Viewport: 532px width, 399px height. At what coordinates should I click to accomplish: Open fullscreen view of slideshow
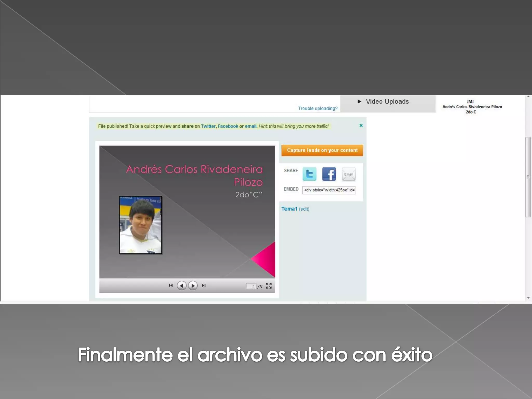(269, 286)
